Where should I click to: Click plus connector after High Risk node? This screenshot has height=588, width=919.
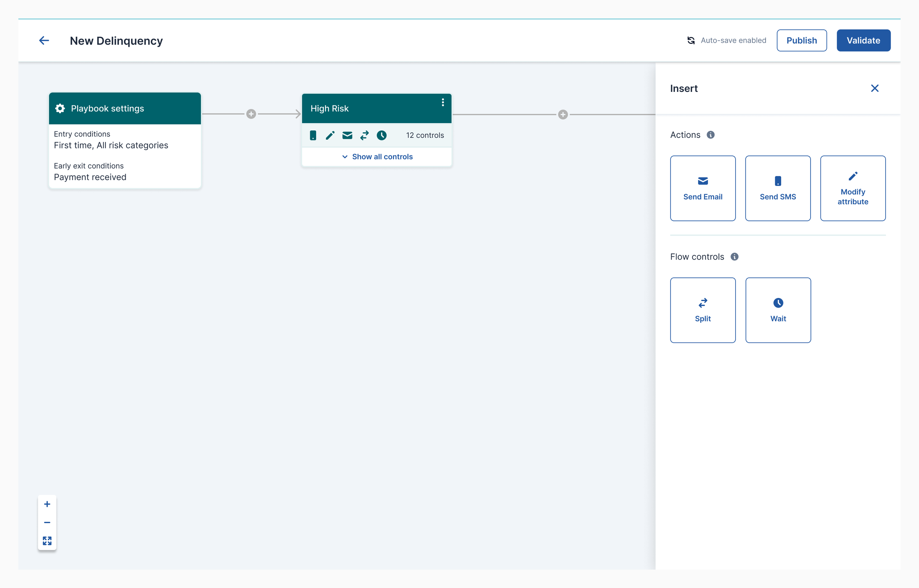562,115
